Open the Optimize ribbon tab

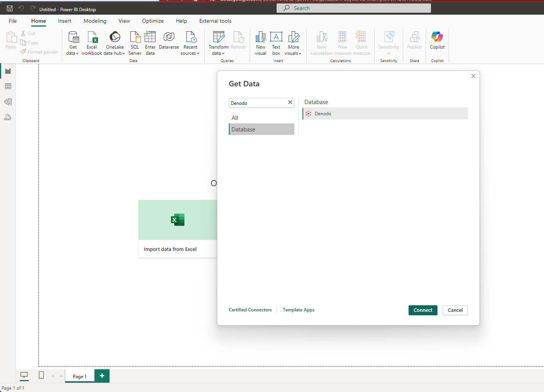click(x=153, y=21)
